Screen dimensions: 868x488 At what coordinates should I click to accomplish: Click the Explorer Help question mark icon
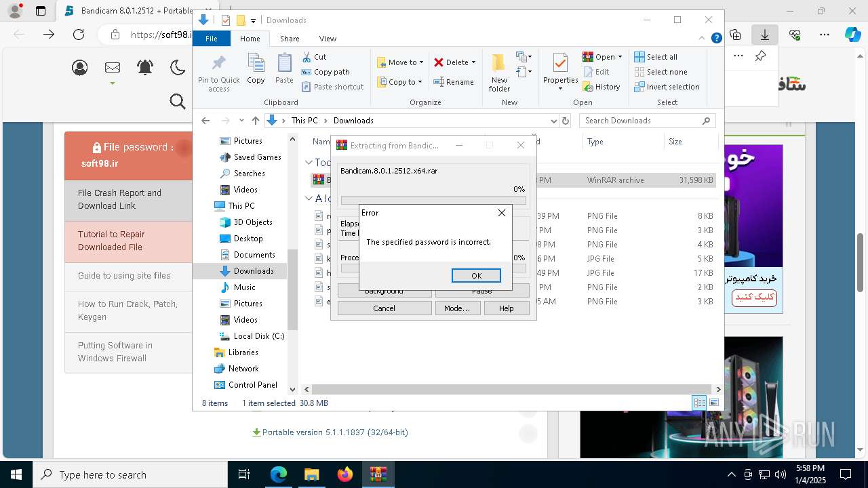pyautogui.click(x=716, y=39)
